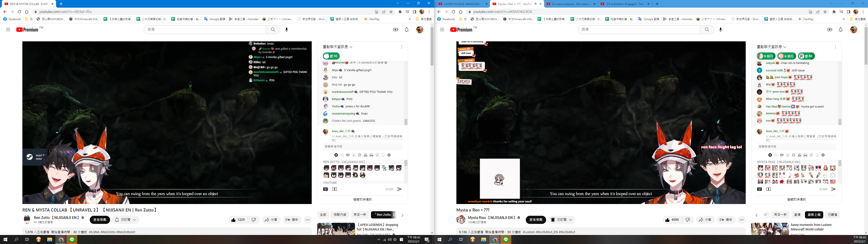868x244 pixels.
Task: Open Chrome extensions puzzle icon in right window
Action: (834, 12)
